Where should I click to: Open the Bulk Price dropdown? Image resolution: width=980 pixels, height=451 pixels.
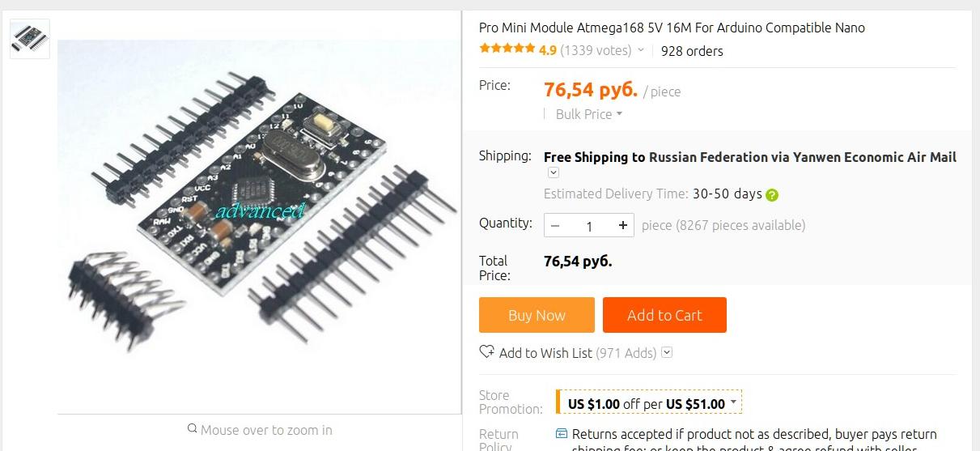[589, 114]
